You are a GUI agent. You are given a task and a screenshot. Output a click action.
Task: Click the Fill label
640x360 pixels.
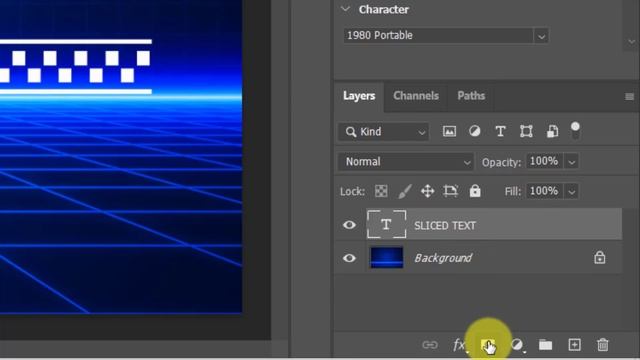(513, 191)
